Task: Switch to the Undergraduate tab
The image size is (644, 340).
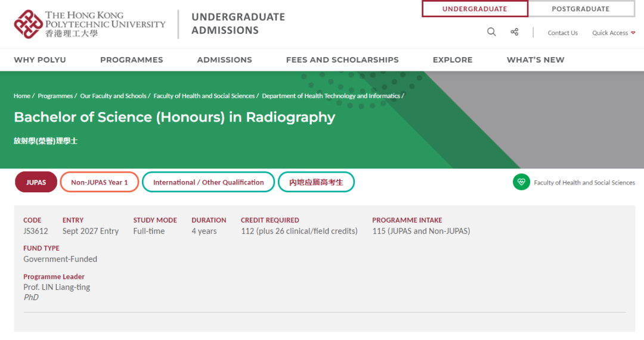Action: click(475, 9)
